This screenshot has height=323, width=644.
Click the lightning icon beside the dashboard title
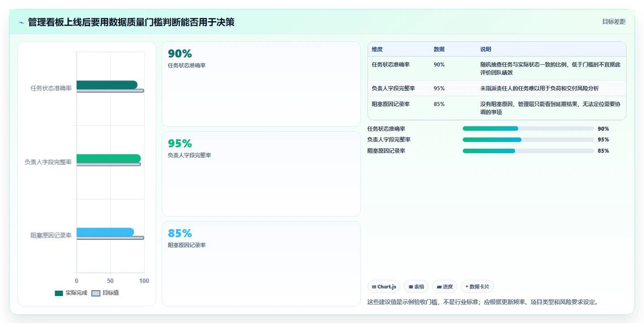pyautogui.click(x=22, y=22)
